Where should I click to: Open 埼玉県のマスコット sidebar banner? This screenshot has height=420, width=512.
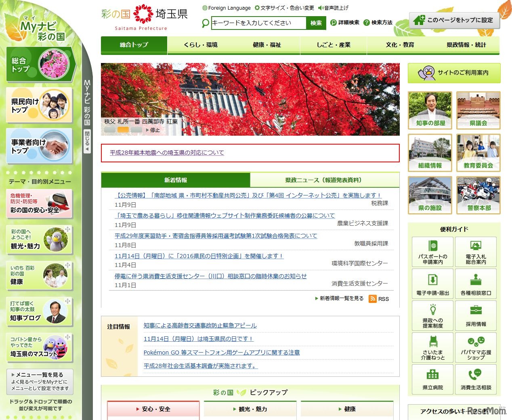(x=39, y=348)
